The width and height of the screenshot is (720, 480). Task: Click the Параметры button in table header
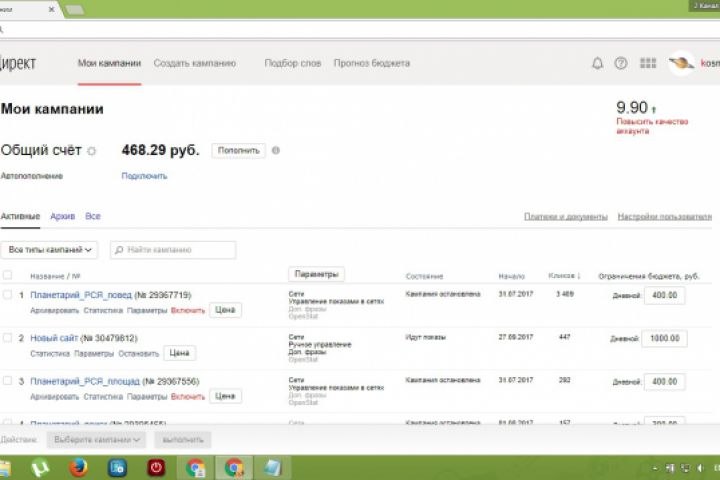pyautogui.click(x=316, y=274)
